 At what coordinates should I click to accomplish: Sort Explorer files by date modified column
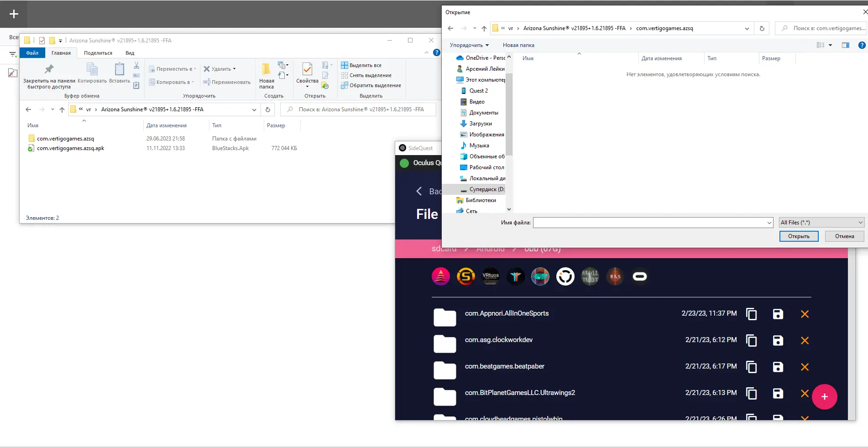(x=166, y=125)
